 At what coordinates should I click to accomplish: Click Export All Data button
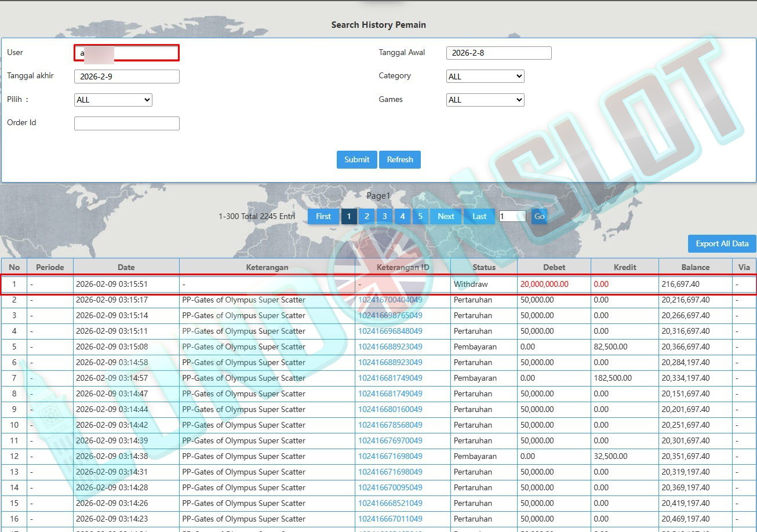coord(722,243)
